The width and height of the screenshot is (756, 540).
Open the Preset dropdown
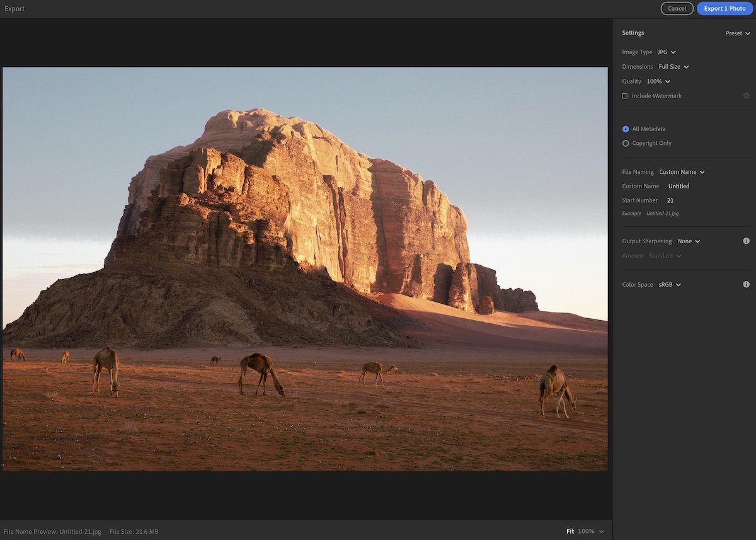(737, 33)
